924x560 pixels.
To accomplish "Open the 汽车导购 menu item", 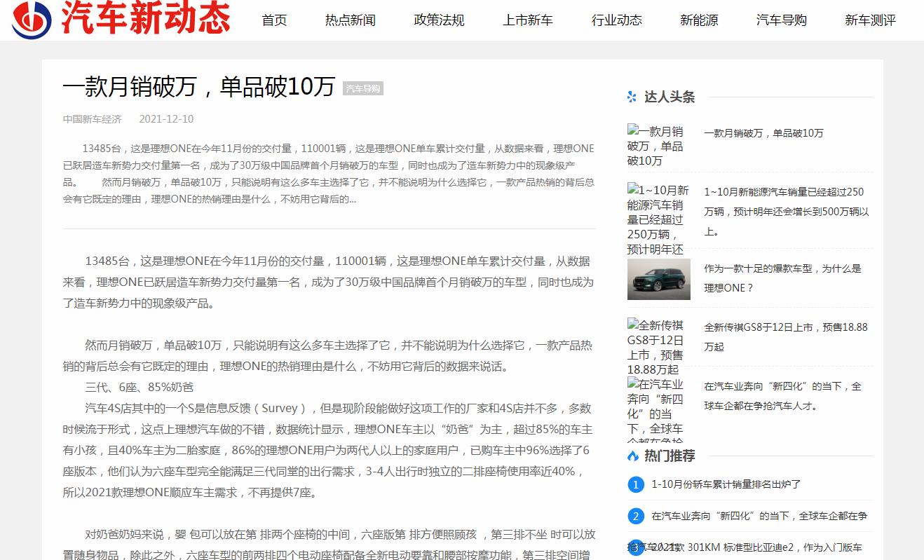I will click(782, 20).
